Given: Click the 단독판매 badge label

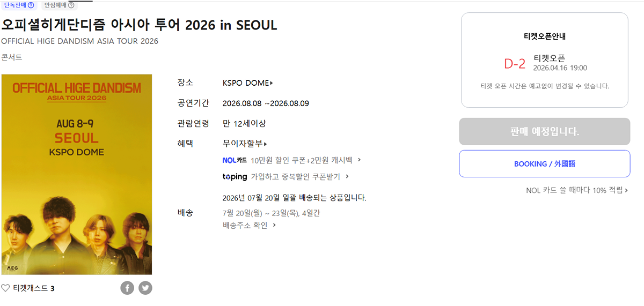Looking at the screenshot, I should [15, 5].
